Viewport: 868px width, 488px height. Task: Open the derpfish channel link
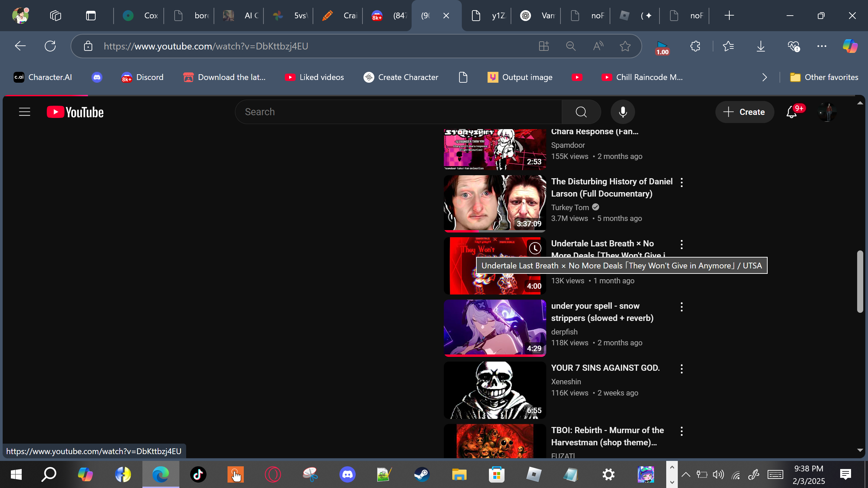564,332
